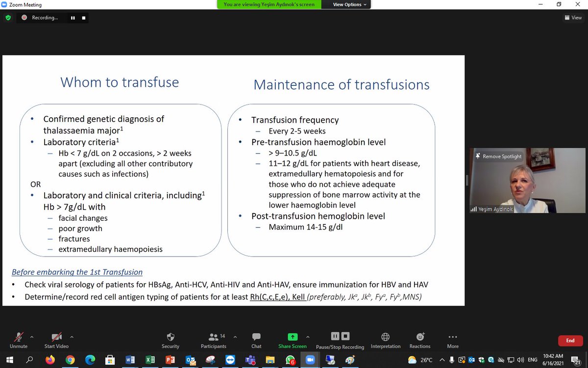Open the More options menu

pyautogui.click(x=453, y=340)
